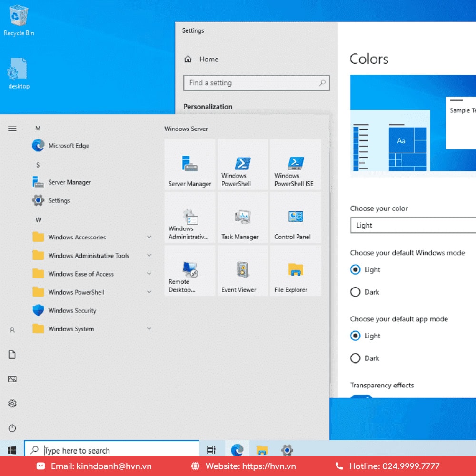Click the user account icon in Start rail
This screenshot has height=476, width=476.
pyautogui.click(x=12, y=330)
